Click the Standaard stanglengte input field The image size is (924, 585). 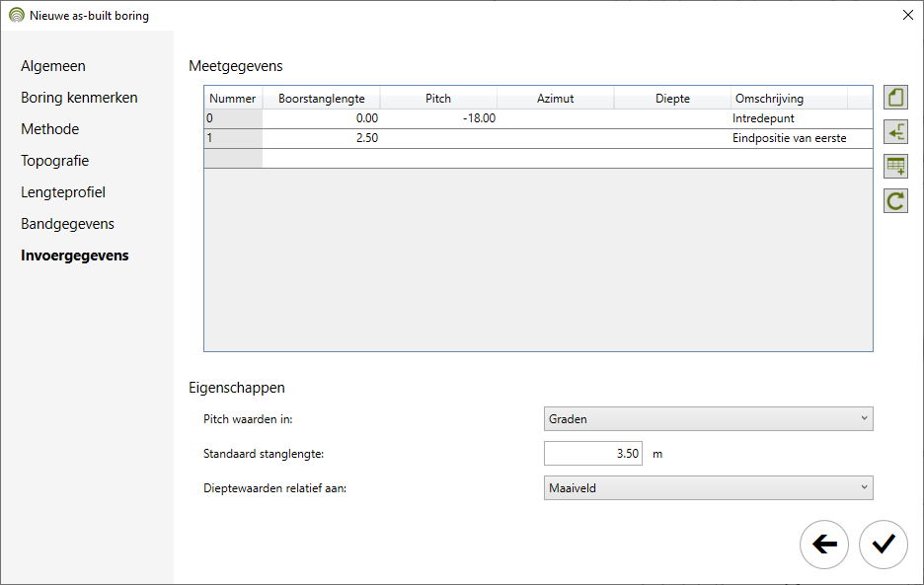(593, 454)
